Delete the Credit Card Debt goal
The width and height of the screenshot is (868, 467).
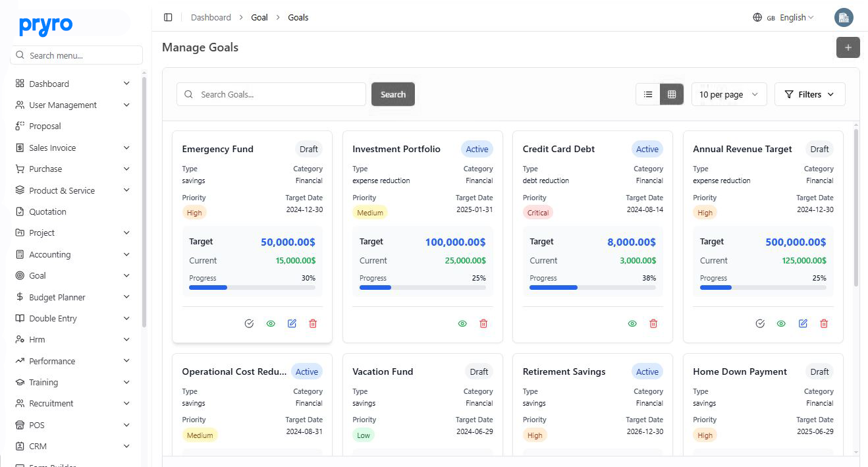(x=653, y=323)
